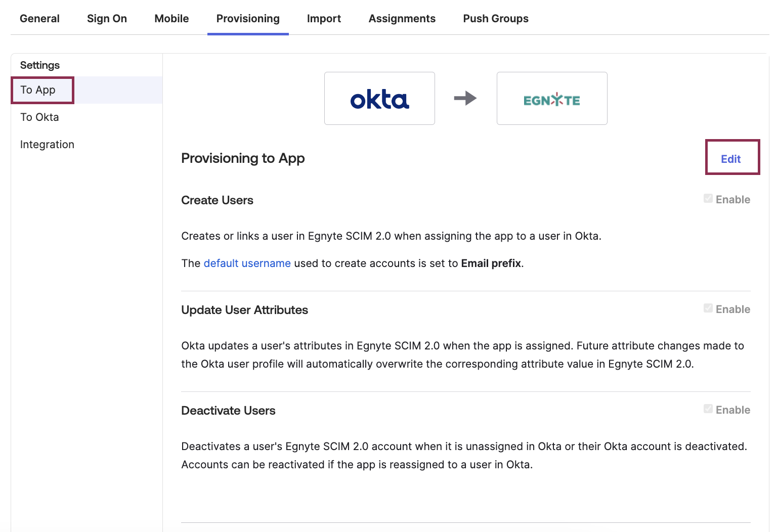
Task: Toggle the Update User Attributes Enable checkbox
Action: point(708,308)
